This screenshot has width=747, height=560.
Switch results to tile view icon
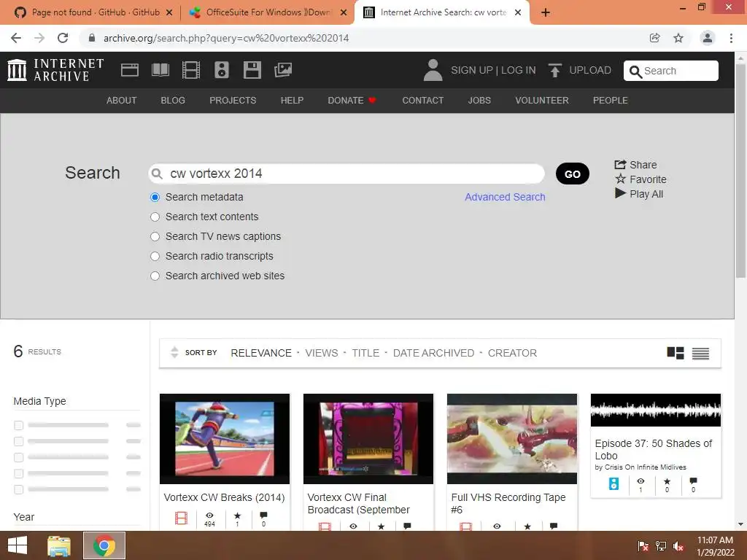pos(675,353)
